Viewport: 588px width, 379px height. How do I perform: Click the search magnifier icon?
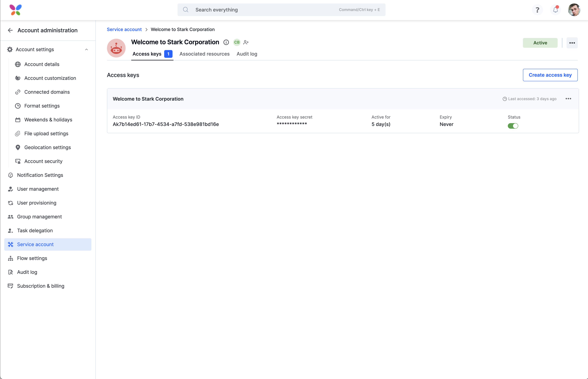pyautogui.click(x=186, y=10)
